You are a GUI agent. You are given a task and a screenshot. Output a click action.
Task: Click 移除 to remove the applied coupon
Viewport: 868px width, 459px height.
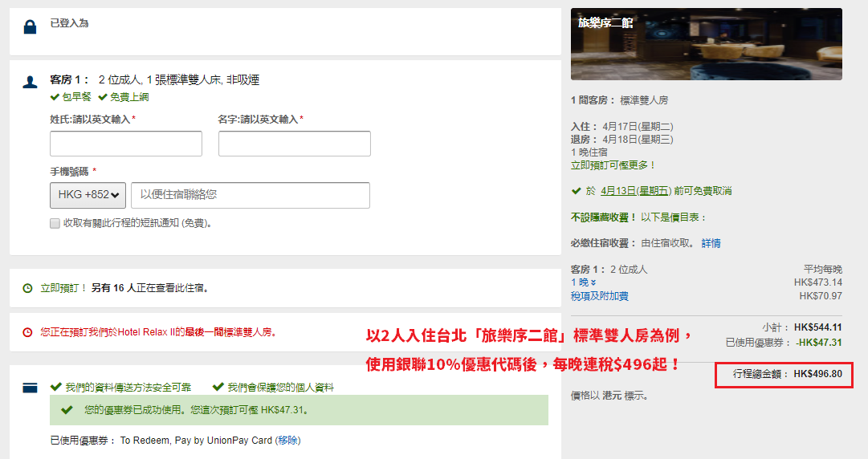(x=287, y=441)
